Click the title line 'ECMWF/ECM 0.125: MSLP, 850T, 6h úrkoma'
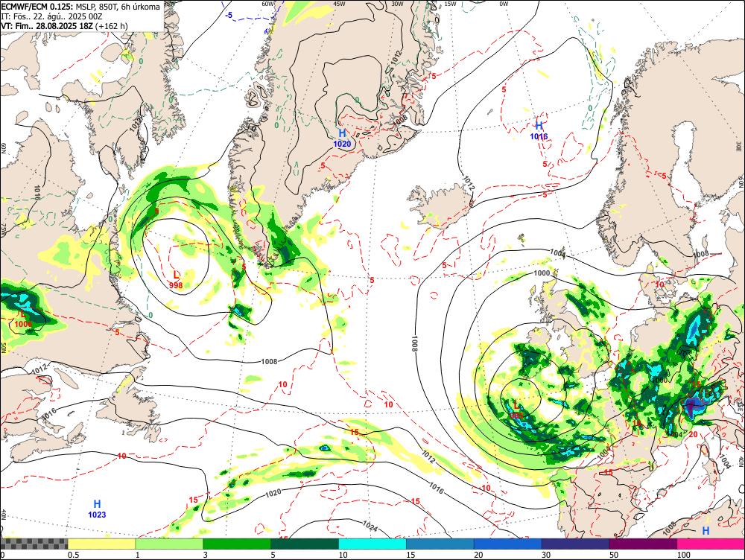Viewport: 745px width, 560px height. pyautogui.click(x=80, y=7)
